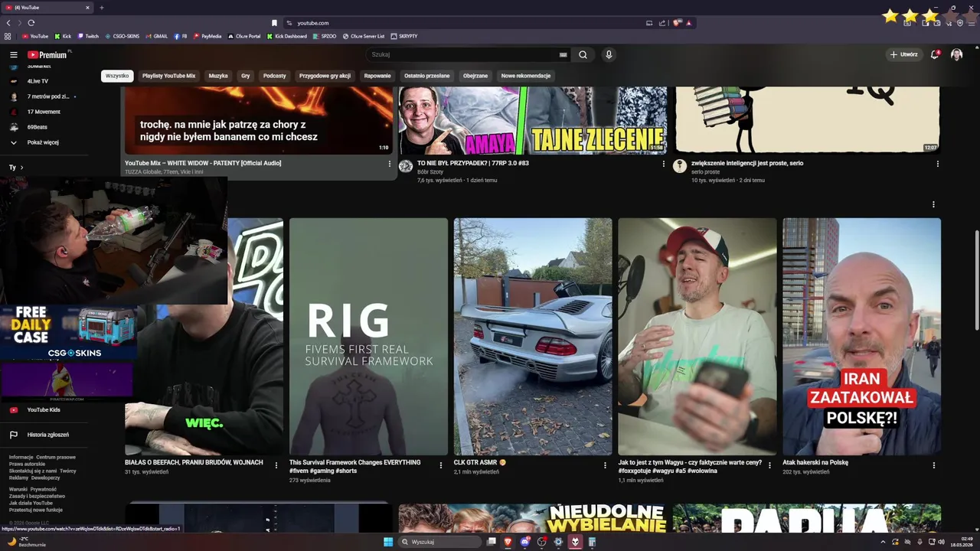Open IRAN ZAATAKOWAŁ POLSKĘ short thumbnail
The width and height of the screenshot is (980, 551).
point(861,337)
